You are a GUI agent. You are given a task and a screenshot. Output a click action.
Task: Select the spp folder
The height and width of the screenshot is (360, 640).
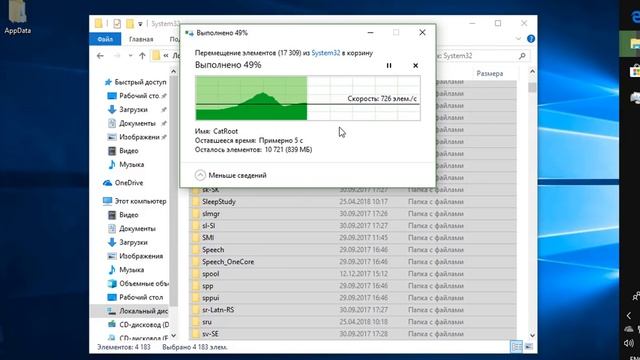pyautogui.click(x=208, y=286)
